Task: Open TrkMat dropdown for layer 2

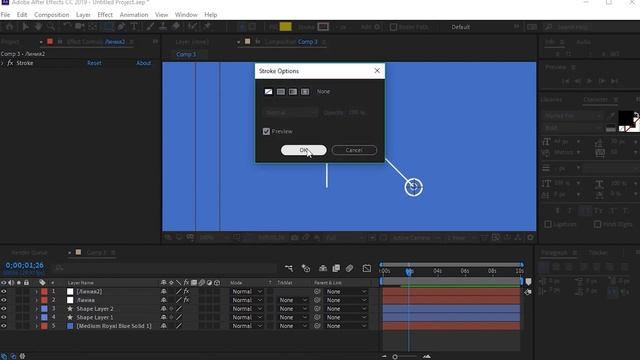Action: tap(292, 300)
